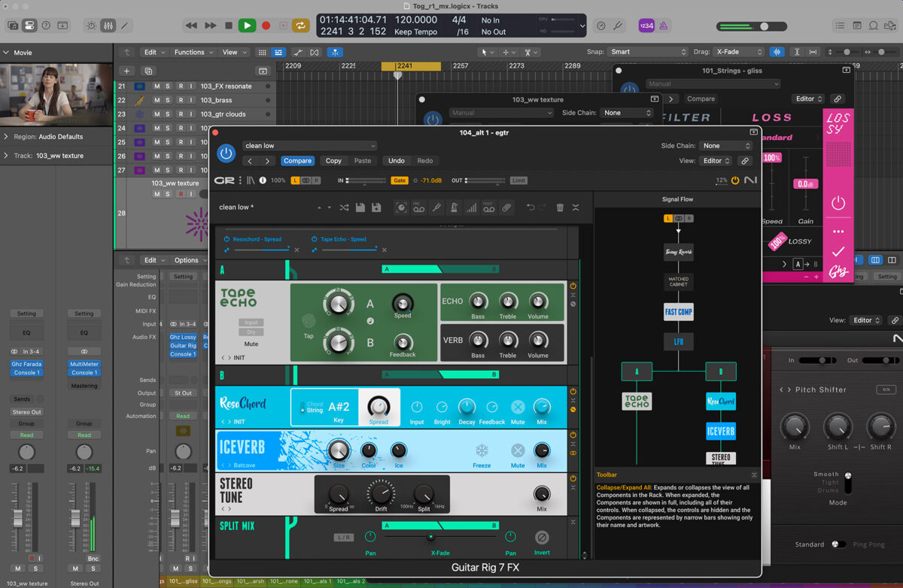Open the Mixer with the toolbar icon

(108, 26)
